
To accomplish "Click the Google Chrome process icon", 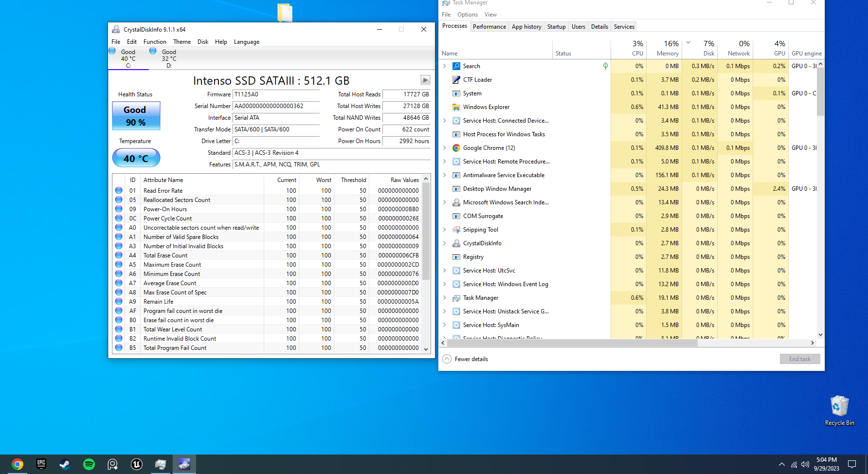I will (x=456, y=148).
